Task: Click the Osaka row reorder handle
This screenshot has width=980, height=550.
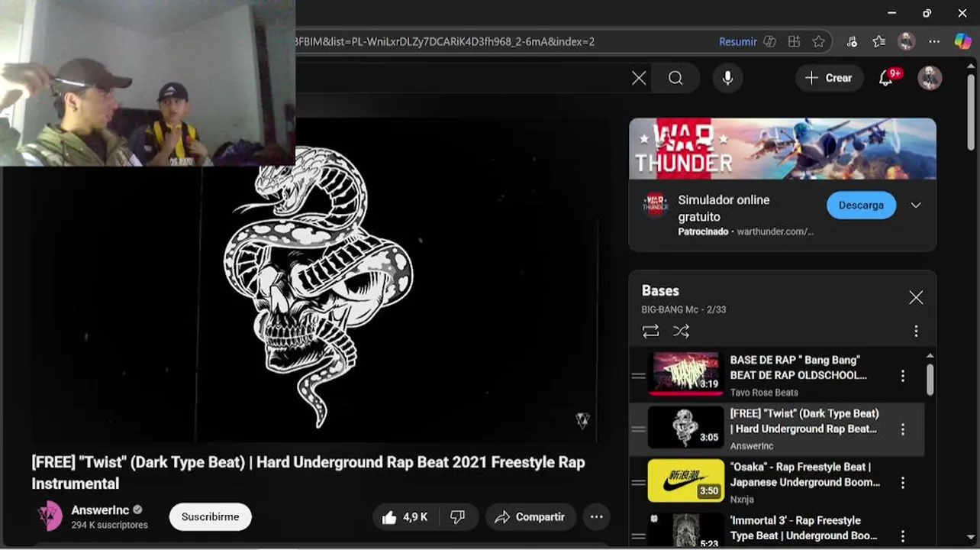Action: 638,483
